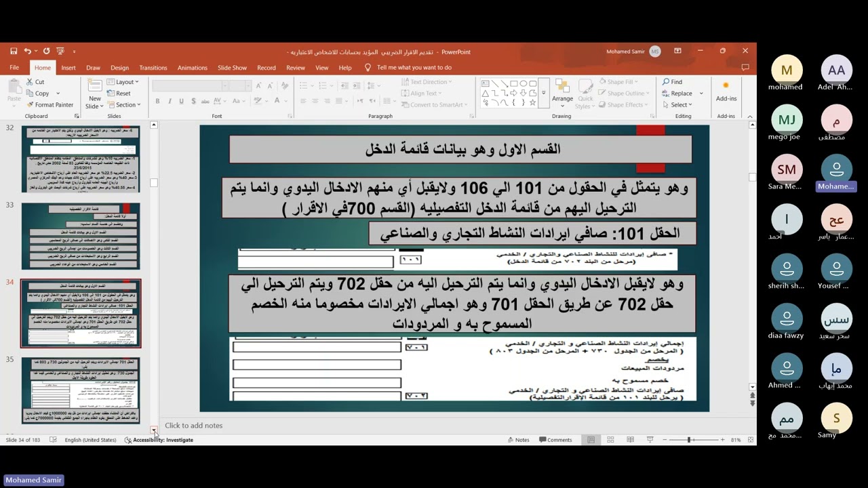Open the Transitions tab

153,68
